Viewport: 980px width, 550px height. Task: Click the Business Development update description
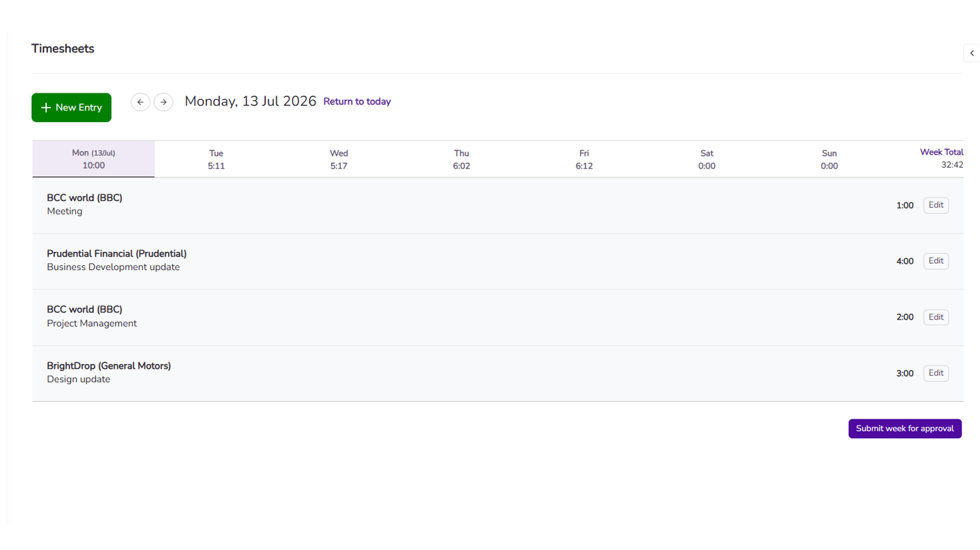pos(113,267)
